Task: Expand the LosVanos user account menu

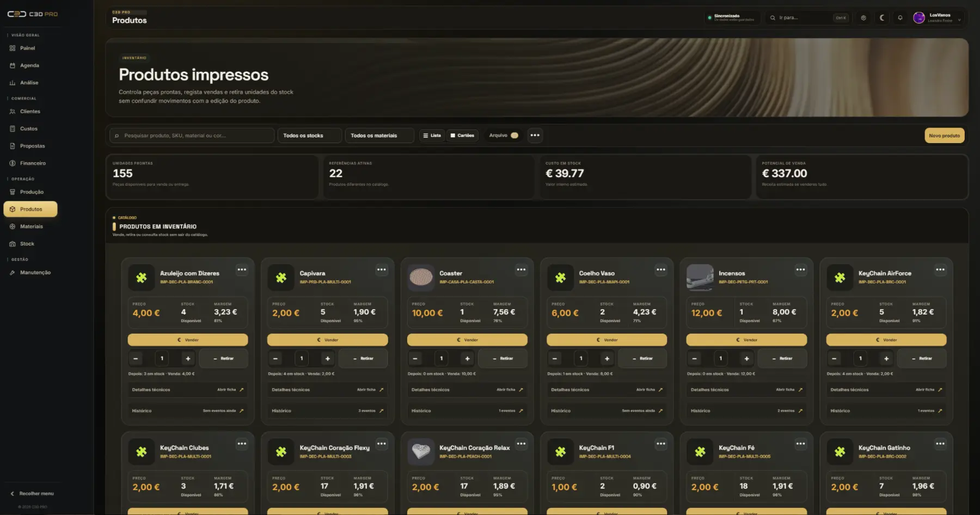Action: (938, 18)
